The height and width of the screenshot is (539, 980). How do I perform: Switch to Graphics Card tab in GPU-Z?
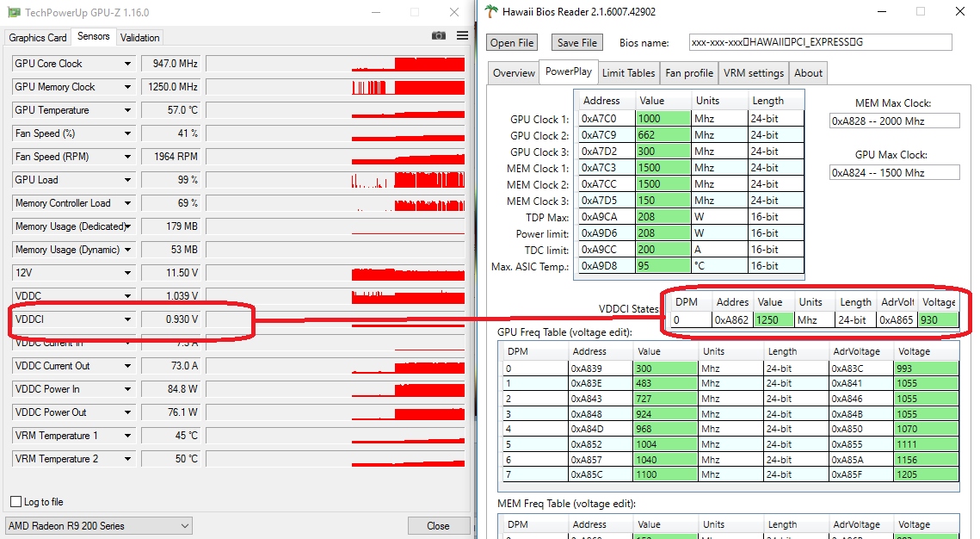point(38,38)
